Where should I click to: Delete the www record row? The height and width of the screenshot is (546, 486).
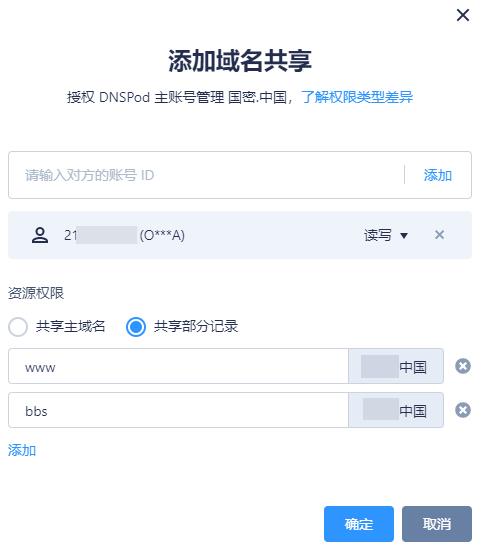coord(463,366)
